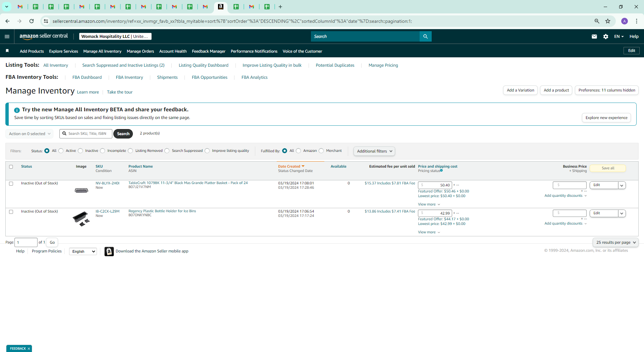
Task: Select the active Amazon browser tab
Action: [221, 7]
